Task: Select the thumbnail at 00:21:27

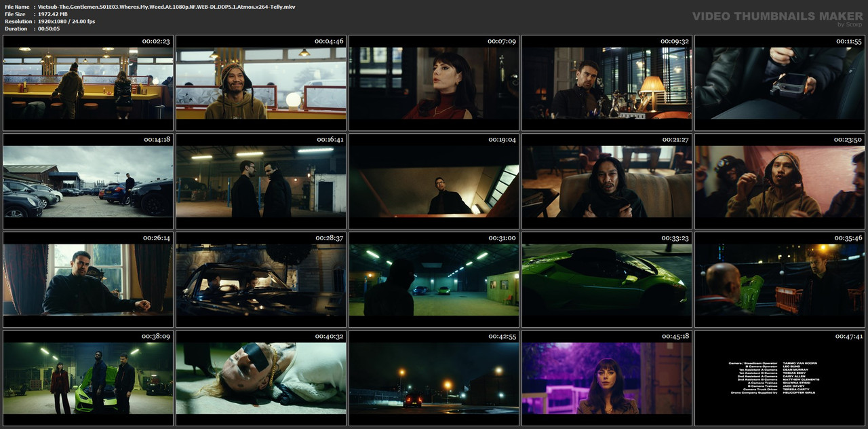Action: (607, 181)
